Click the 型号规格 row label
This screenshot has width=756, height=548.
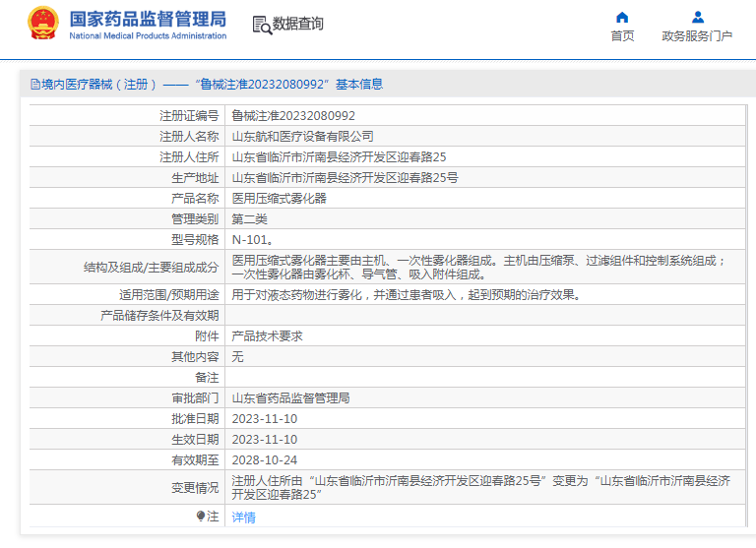click(195, 240)
